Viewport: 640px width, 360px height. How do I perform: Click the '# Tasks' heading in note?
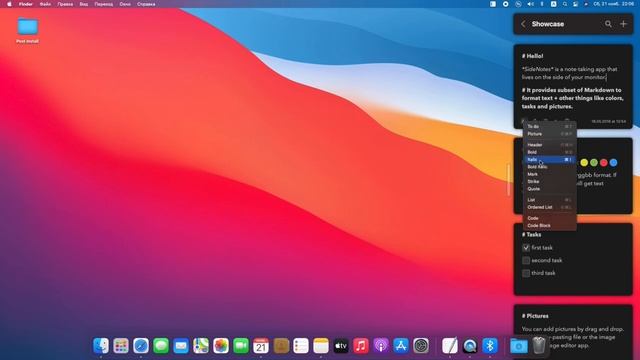pyautogui.click(x=531, y=235)
